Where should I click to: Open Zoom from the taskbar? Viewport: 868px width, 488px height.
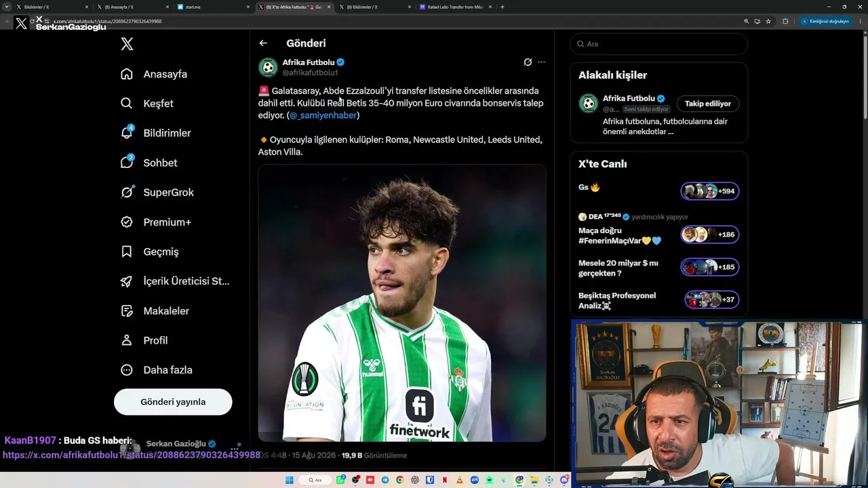[475, 480]
